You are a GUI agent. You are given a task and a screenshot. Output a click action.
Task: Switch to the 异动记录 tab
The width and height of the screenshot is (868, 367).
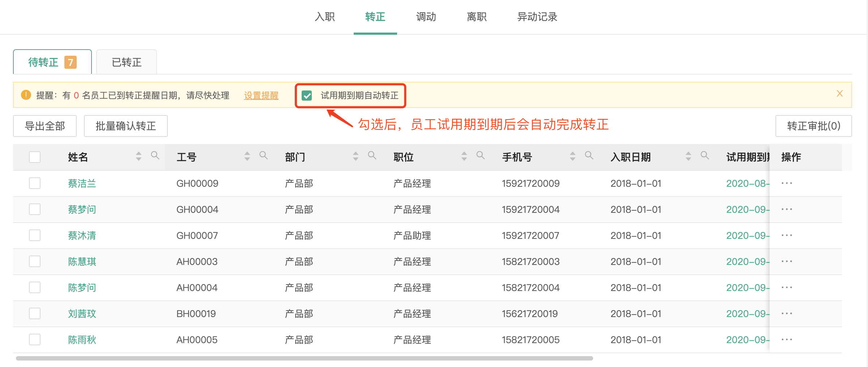point(537,17)
